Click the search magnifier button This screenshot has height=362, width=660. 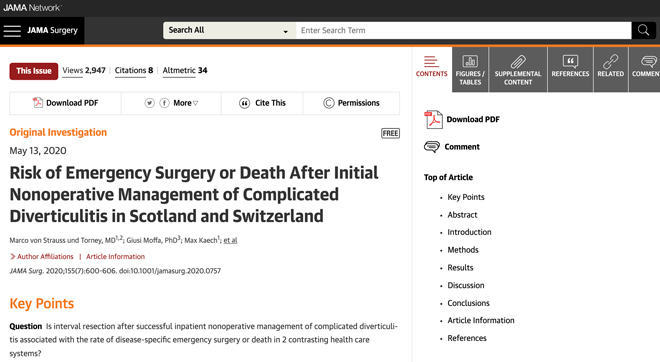click(x=643, y=30)
